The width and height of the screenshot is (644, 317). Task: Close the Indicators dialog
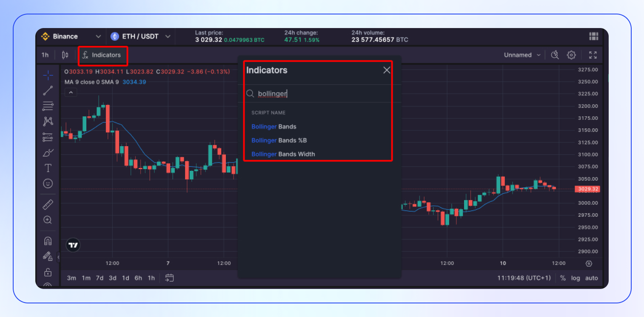click(387, 70)
